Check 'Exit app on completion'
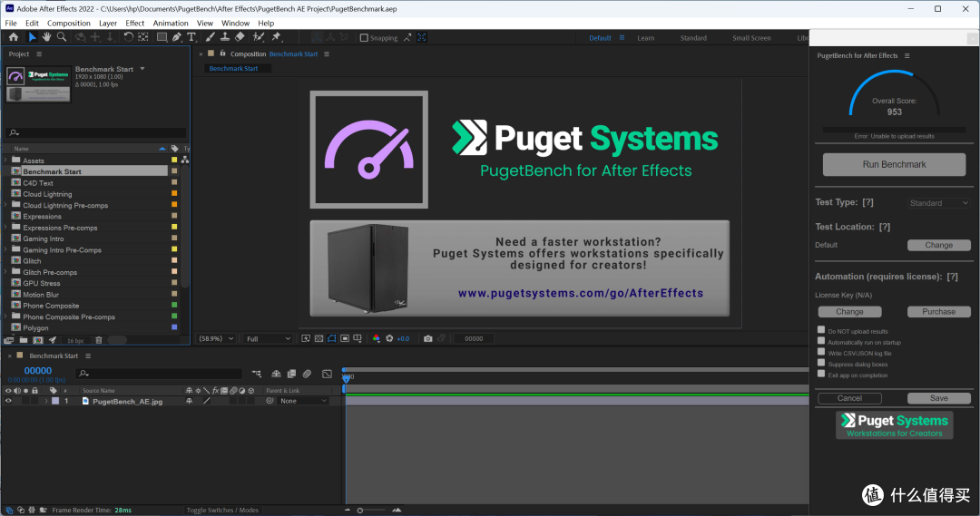Screen dimensions: 980x516 [821, 374]
